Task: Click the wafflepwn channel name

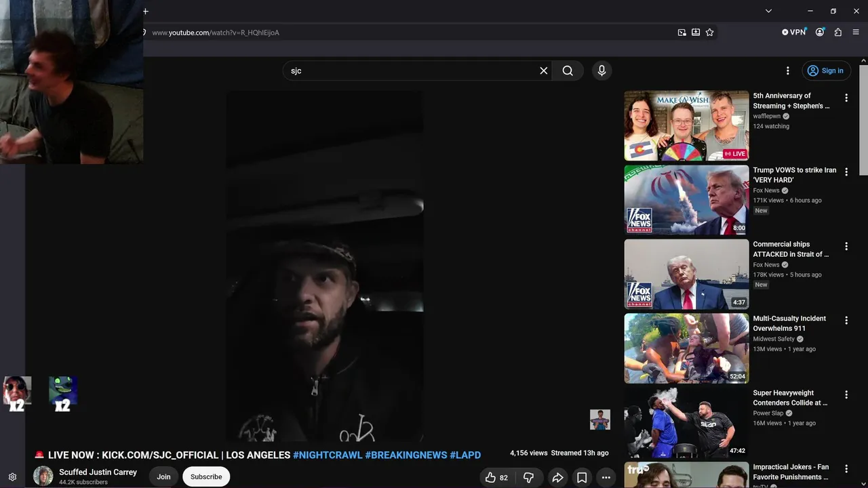Action: [766, 116]
